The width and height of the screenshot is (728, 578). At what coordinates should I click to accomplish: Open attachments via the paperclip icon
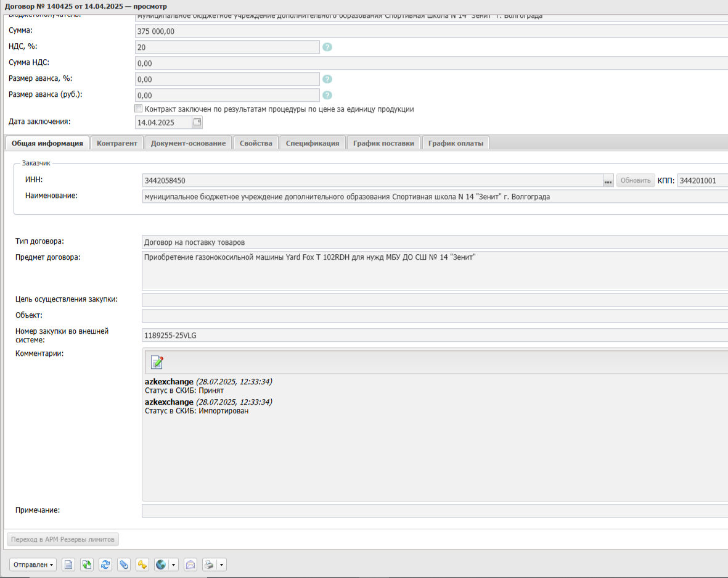tap(124, 564)
